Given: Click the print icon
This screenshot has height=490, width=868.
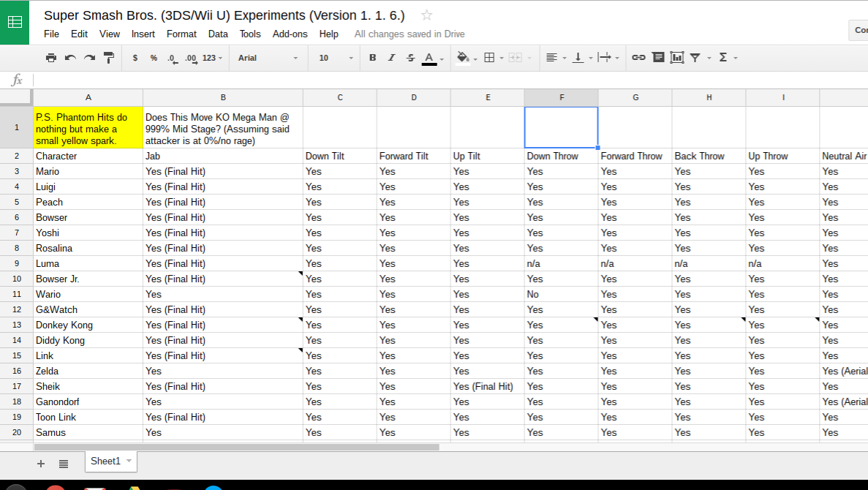Looking at the screenshot, I should point(51,58).
